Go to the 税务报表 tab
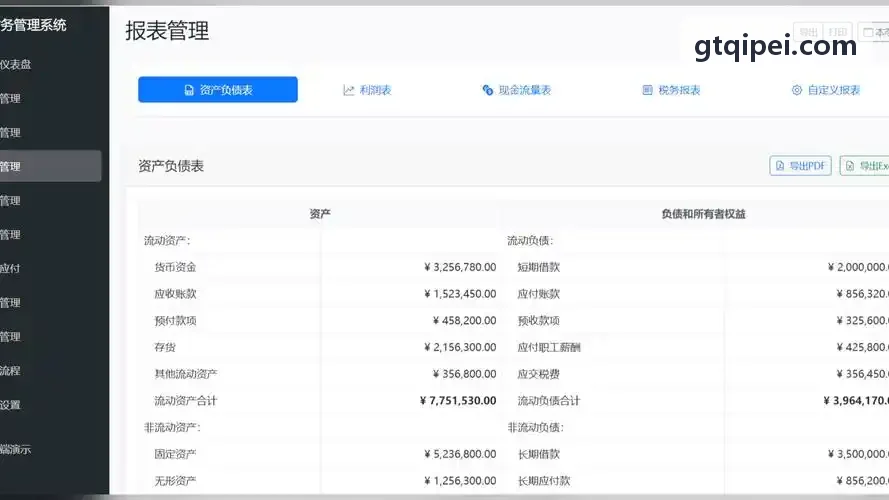The width and height of the screenshot is (889, 500). [x=671, y=90]
